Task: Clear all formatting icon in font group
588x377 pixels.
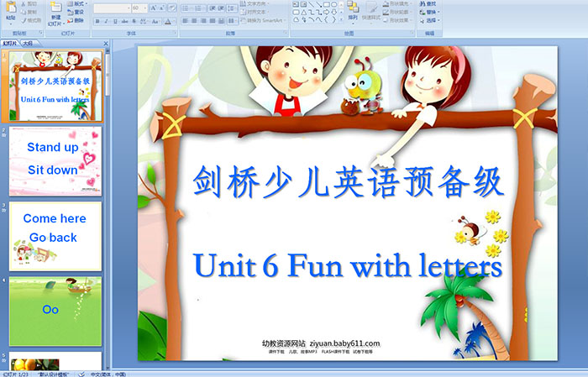Action: (x=171, y=8)
